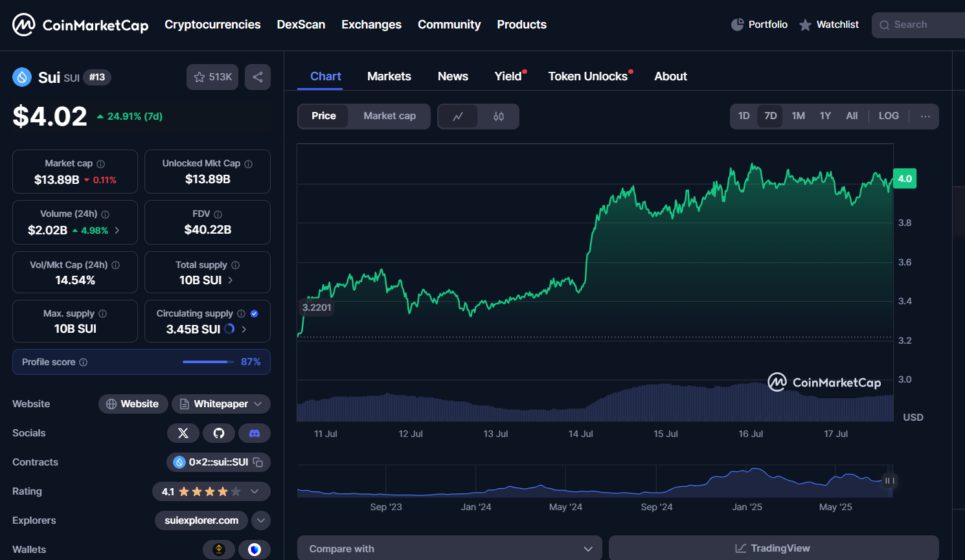965x560 pixels.
Task: Open the Portfolio pie chart icon
Action: [x=737, y=25]
